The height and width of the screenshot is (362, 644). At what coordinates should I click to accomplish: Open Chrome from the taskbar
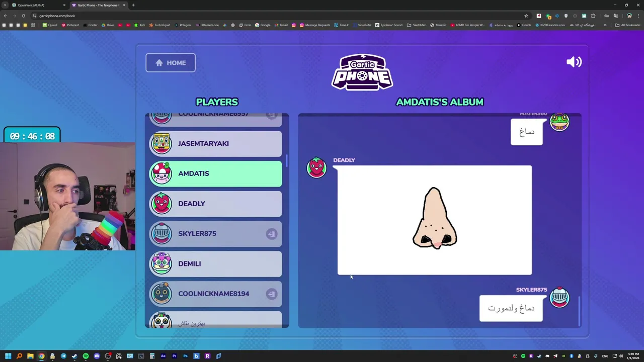41,356
